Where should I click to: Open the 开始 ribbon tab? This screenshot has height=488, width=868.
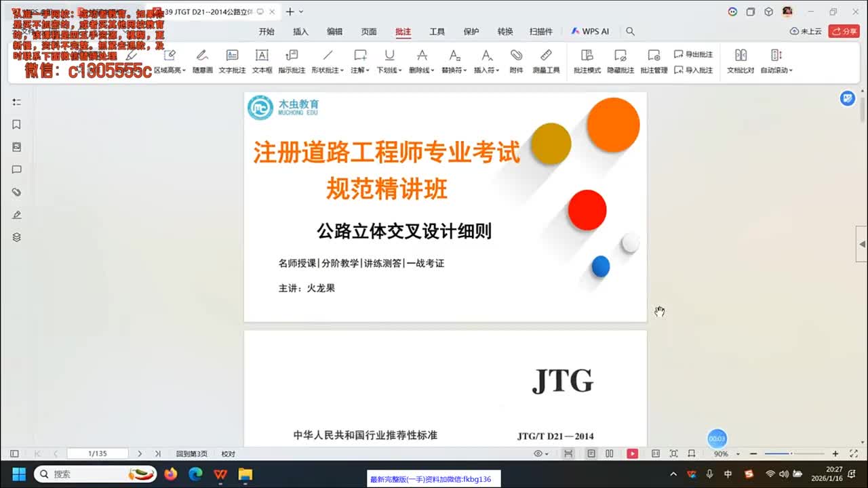[x=267, y=31]
